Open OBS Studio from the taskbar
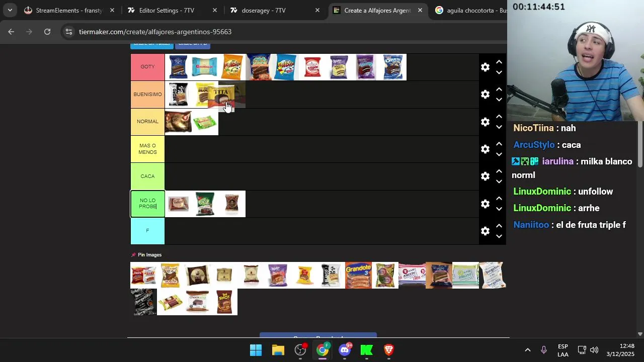 pyautogui.click(x=300, y=350)
